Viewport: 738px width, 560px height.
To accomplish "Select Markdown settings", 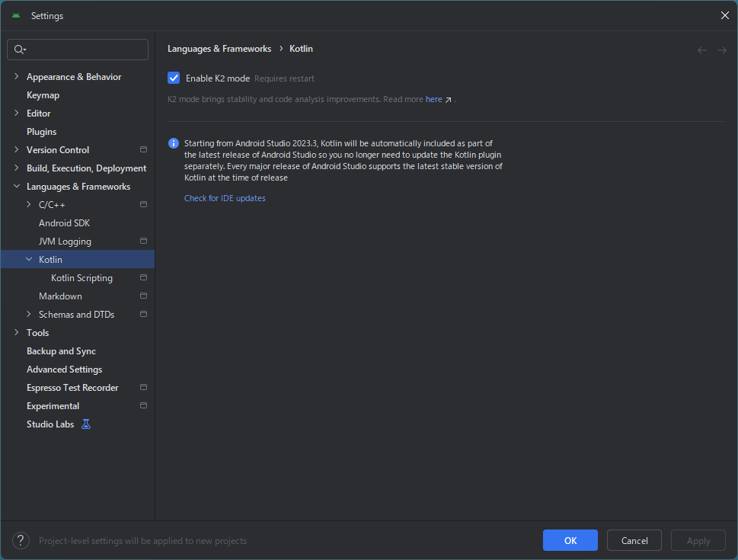I will pyautogui.click(x=60, y=296).
